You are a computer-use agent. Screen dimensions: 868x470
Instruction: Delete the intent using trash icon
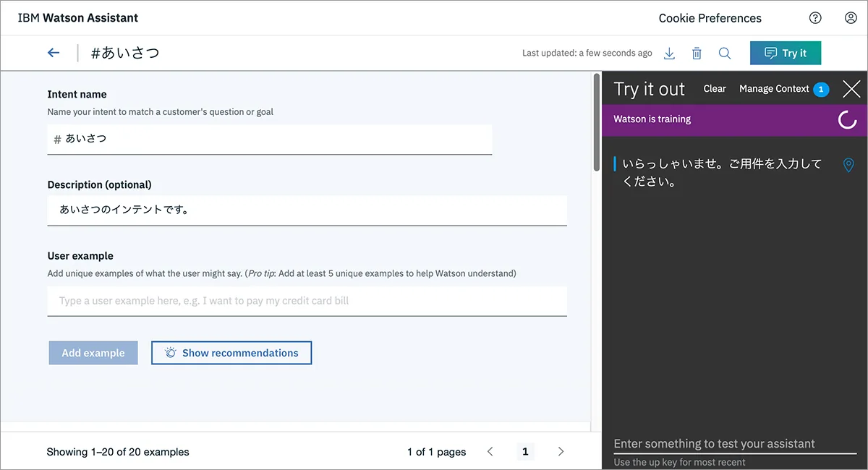[x=697, y=53]
